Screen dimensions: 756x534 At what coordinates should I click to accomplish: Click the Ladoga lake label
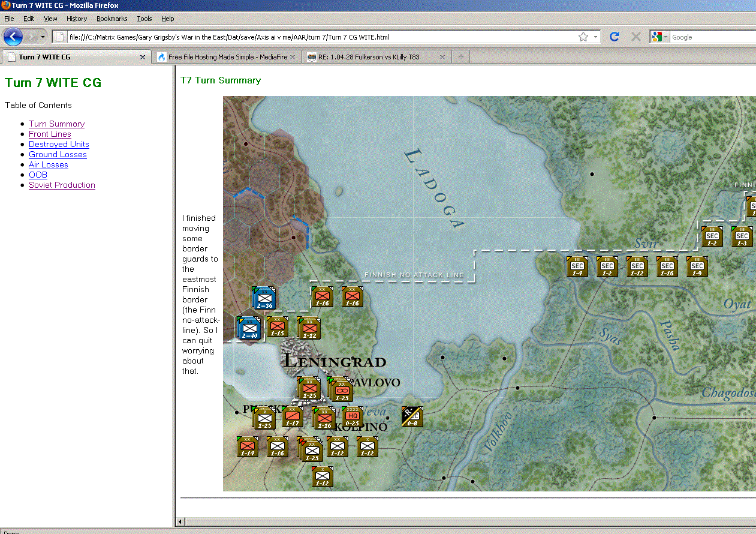tap(435, 188)
